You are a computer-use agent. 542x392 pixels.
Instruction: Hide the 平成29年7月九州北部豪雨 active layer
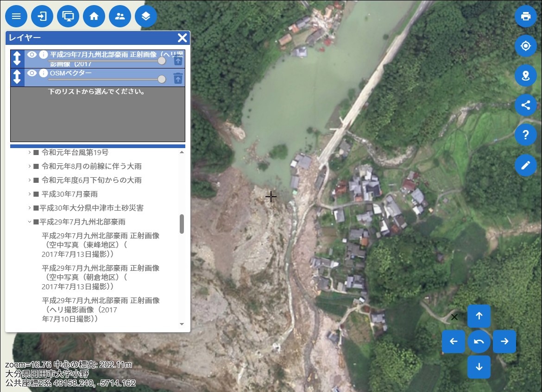(x=32, y=54)
